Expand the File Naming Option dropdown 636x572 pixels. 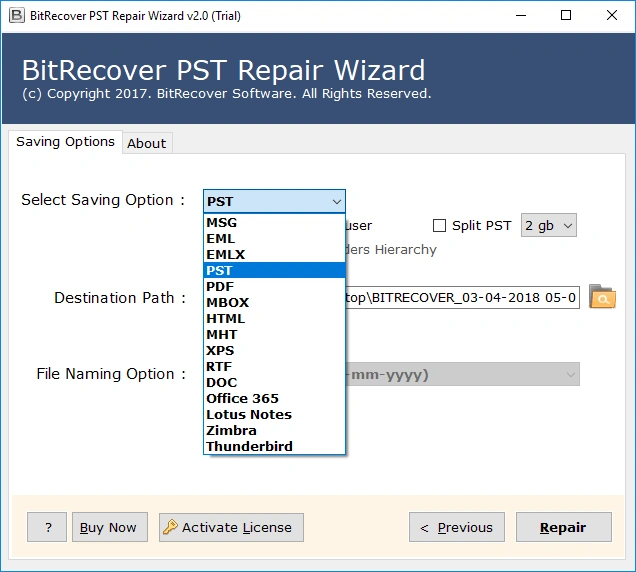[570, 375]
